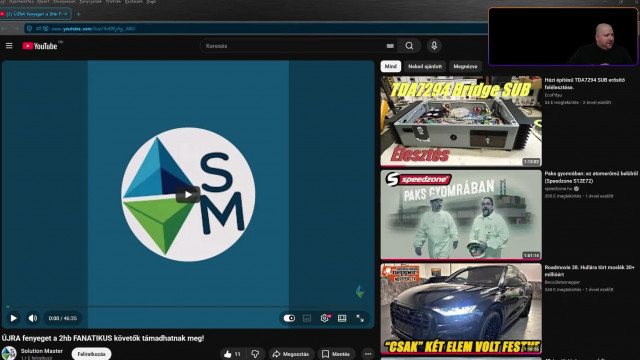Click the browser address bar URL
Viewport: 640px width, 360px height.
click(x=93, y=29)
